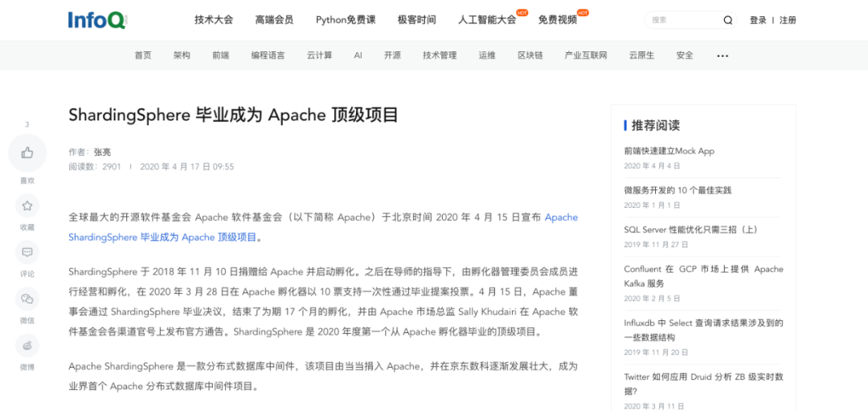Select the 产业互联网 category tab
The image size is (868, 411).
[586, 55]
